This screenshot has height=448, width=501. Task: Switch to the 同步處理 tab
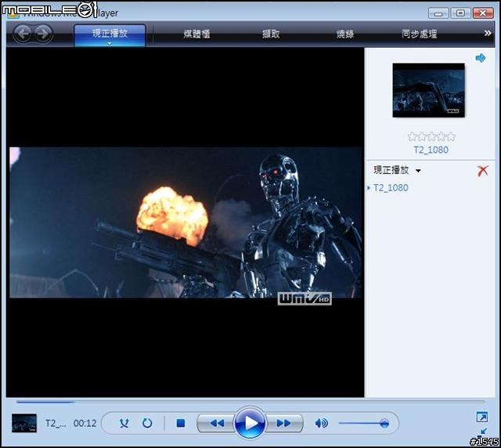420,34
